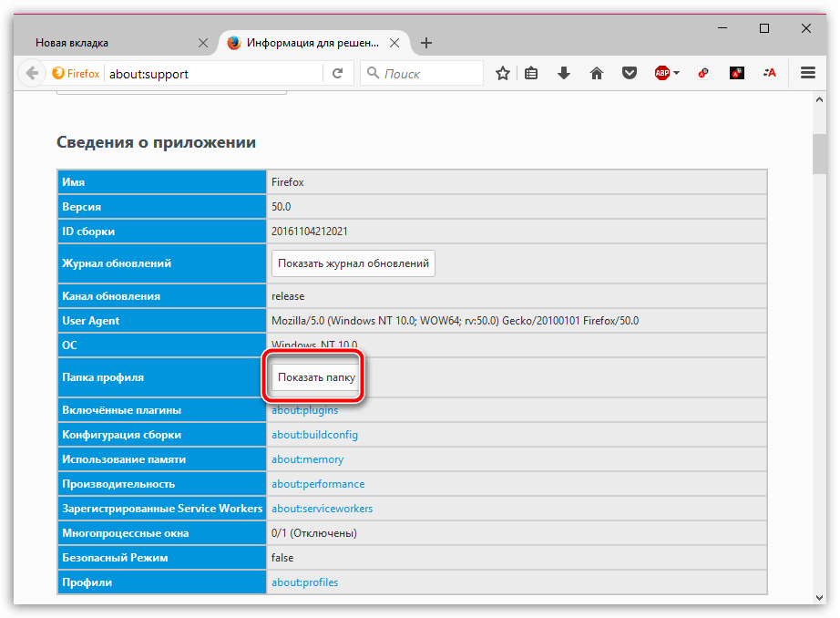
Task: Close the Новая вкладка tab
Action: (202, 43)
